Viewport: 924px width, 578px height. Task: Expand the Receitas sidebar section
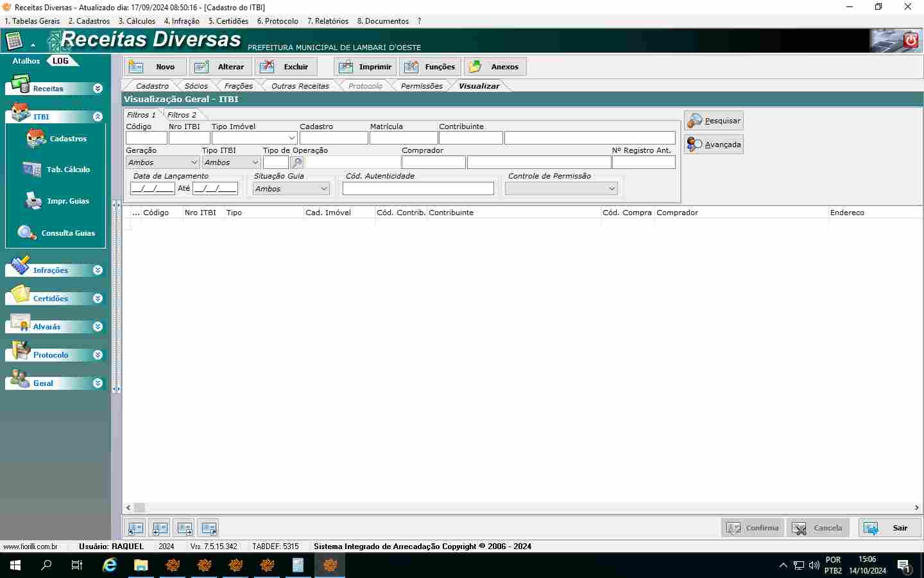coord(98,89)
